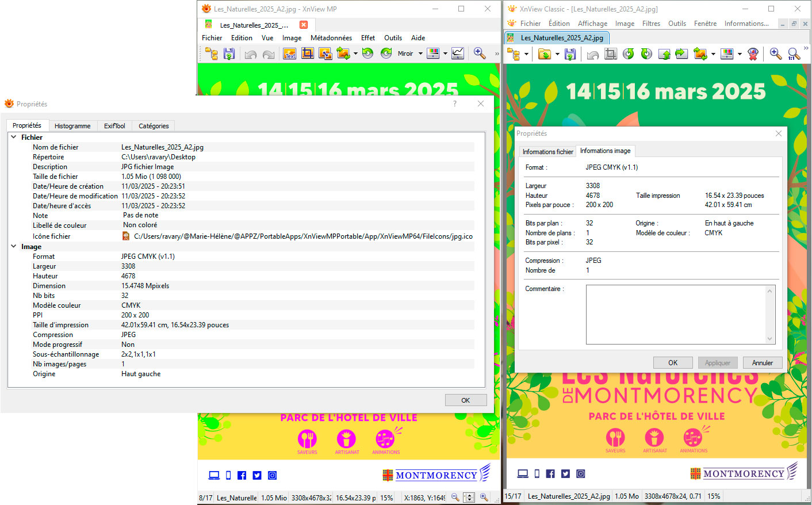Click the Browser tree icon in XnView Classic toolbar
Screen dimensions: 812x505
click(514, 54)
